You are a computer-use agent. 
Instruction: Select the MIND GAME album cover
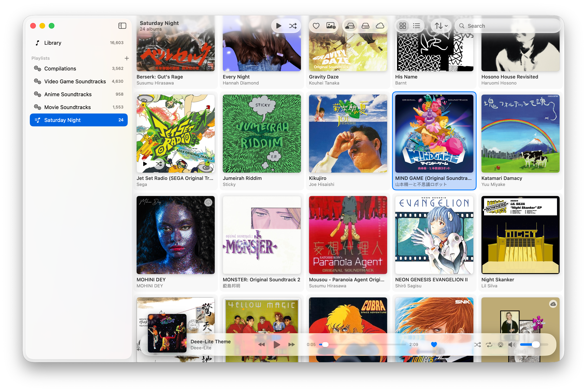pyautogui.click(x=434, y=133)
